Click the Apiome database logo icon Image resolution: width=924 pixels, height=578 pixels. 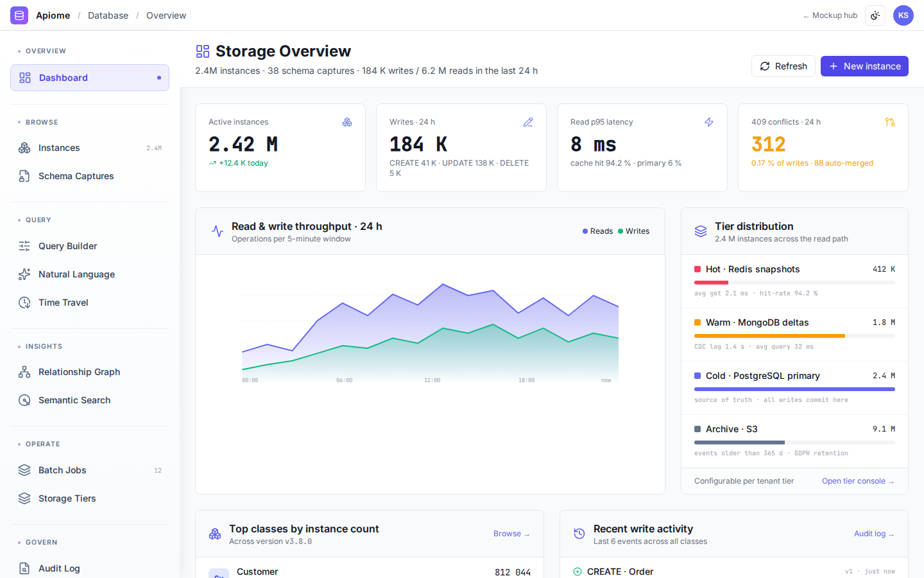[19, 15]
